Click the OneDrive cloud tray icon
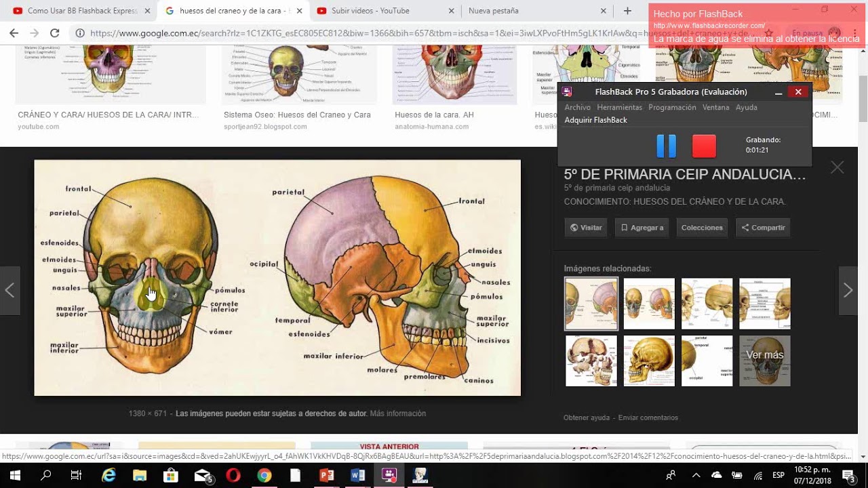This screenshot has height=488, width=868. [x=717, y=475]
